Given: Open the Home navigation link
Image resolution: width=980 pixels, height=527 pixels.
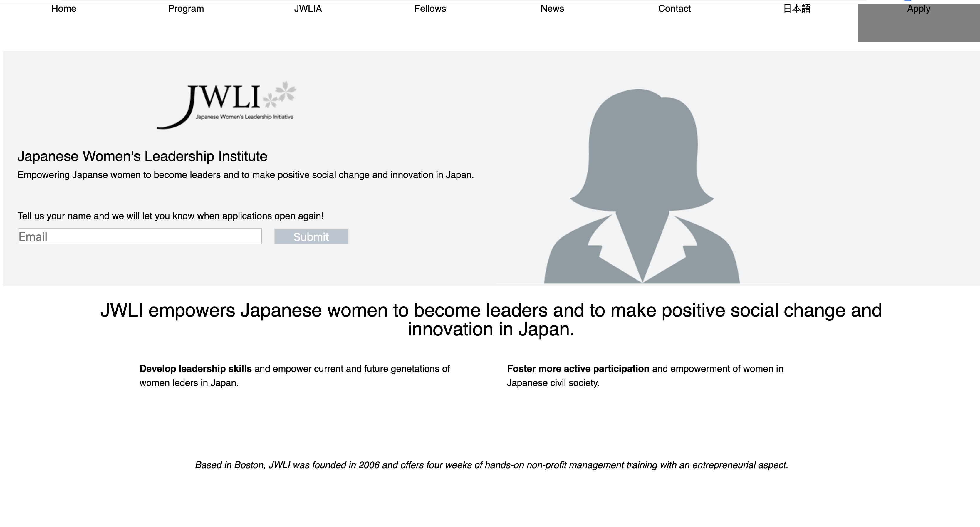Looking at the screenshot, I should pyautogui.click(x=63, y=9).
